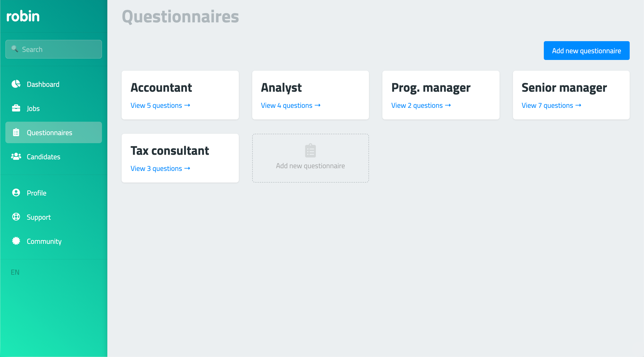
Task: Click the magnifier icon in search box
Action: pyautogui.click(x=15, y=49)
